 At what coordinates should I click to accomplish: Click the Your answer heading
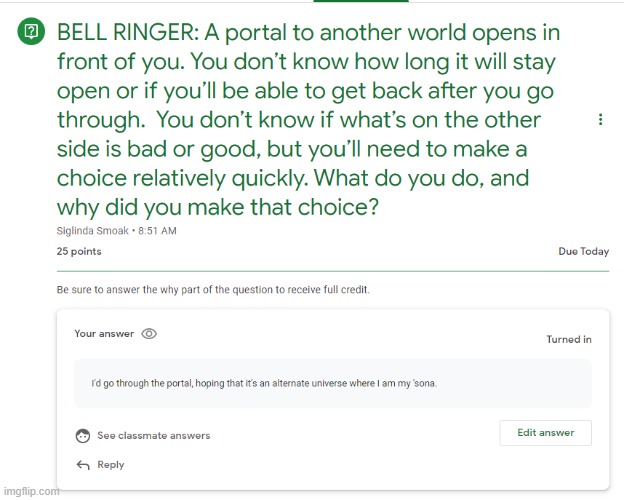coord(104,334)
